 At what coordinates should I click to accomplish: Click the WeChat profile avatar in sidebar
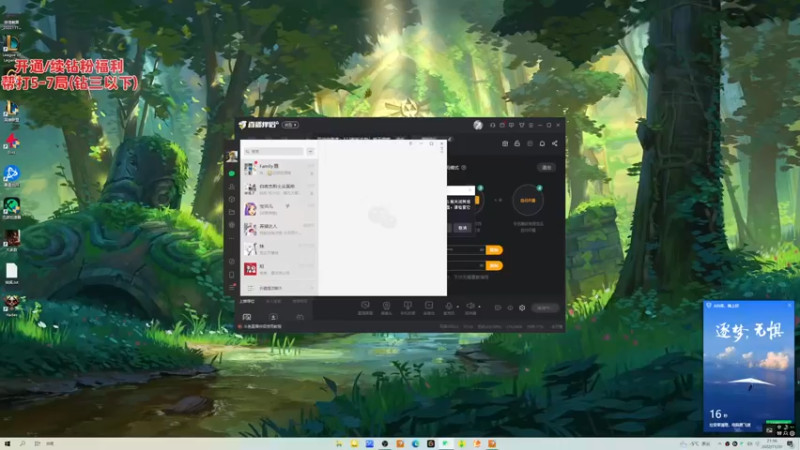point(232,157)
